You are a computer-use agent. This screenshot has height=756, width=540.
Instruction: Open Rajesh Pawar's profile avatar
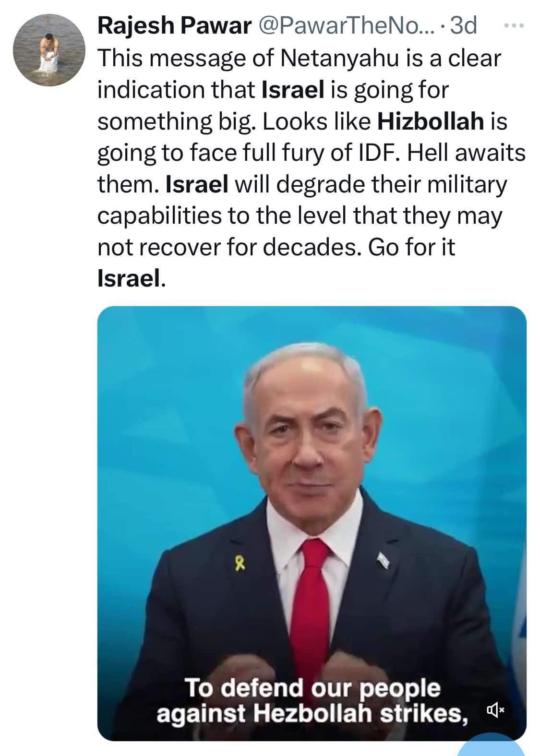click(49, 49)
